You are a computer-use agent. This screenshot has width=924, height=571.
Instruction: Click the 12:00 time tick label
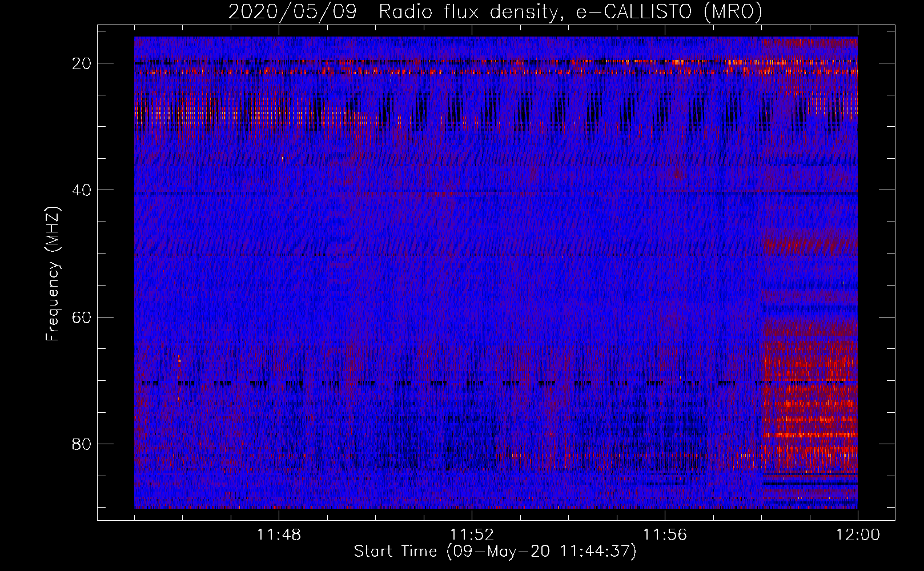[858, 535]
